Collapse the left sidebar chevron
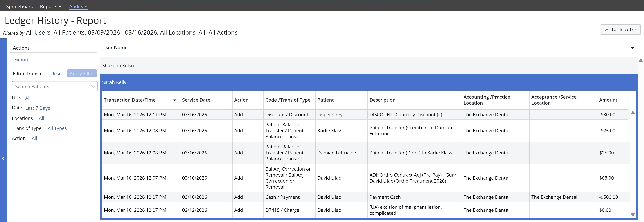Image resolution: width=644 pixels, height=222 pixels. click(3, 158)
